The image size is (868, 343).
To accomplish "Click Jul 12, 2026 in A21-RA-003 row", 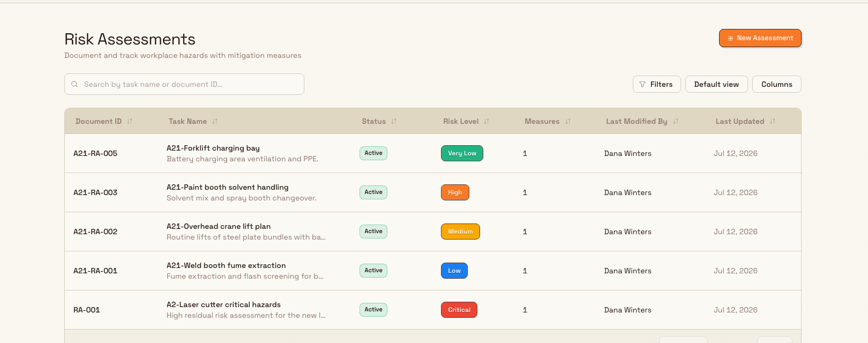I will pos(736,192).
